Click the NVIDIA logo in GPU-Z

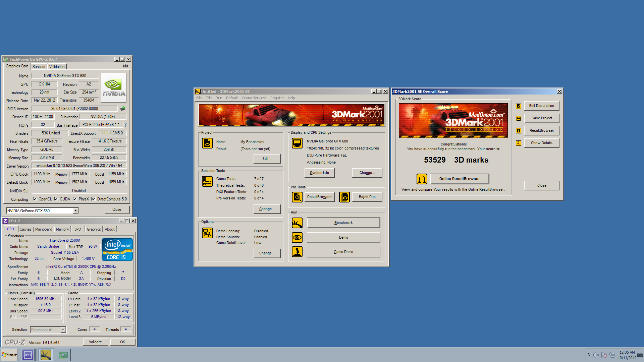114,88
